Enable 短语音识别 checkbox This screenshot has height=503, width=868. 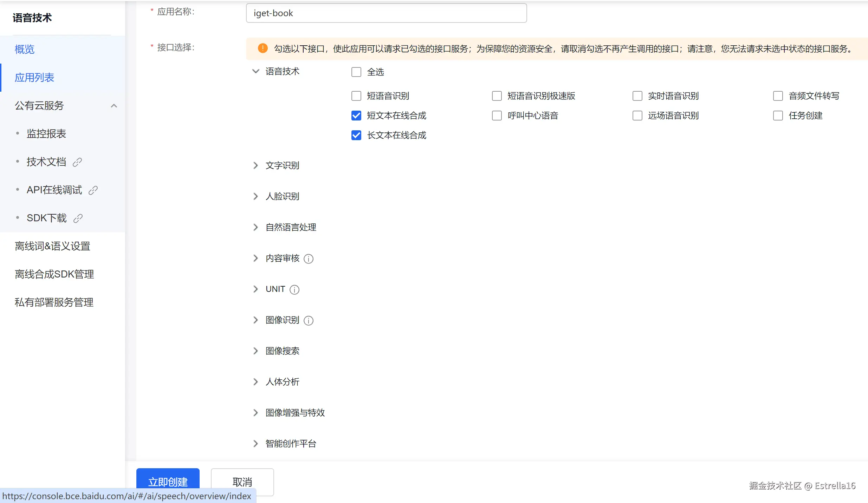pos(356,96)
